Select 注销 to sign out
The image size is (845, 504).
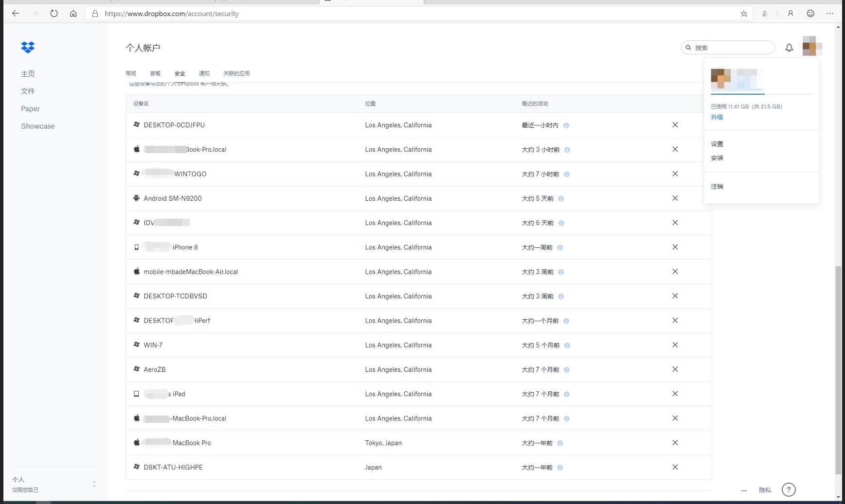[x=717, y=186]
